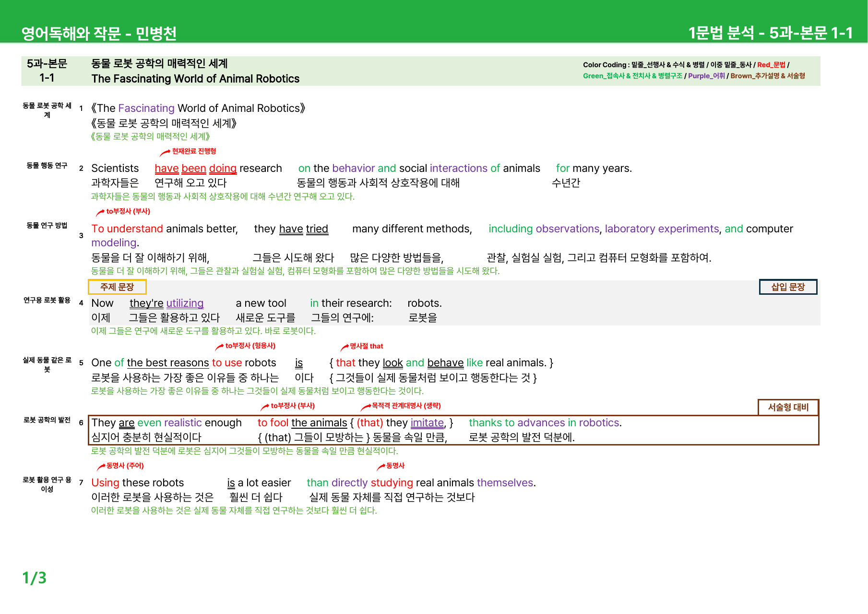This screenshot has height=614, width=868.
Task: Click the red word 'Using' in sentence 7
Action: [105, 483]
